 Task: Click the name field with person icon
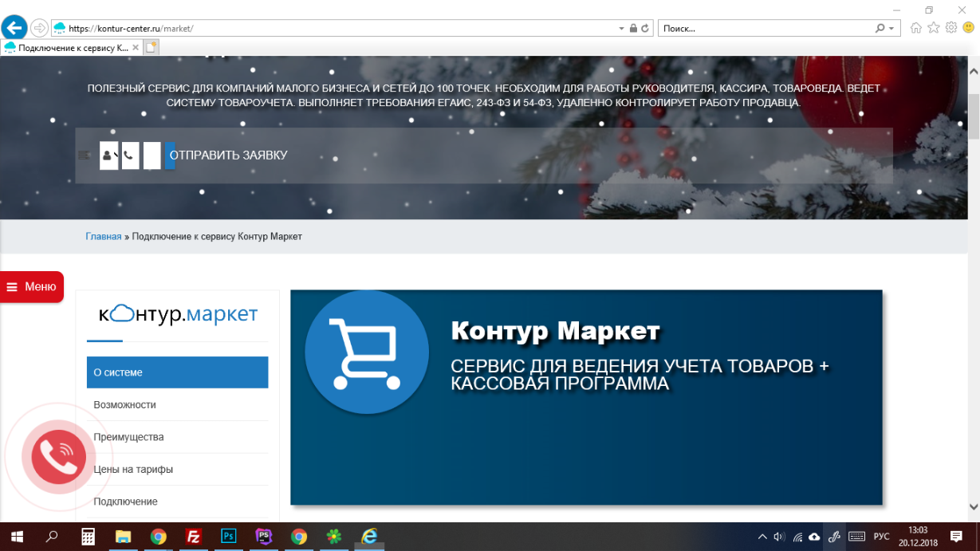point(109,155)
